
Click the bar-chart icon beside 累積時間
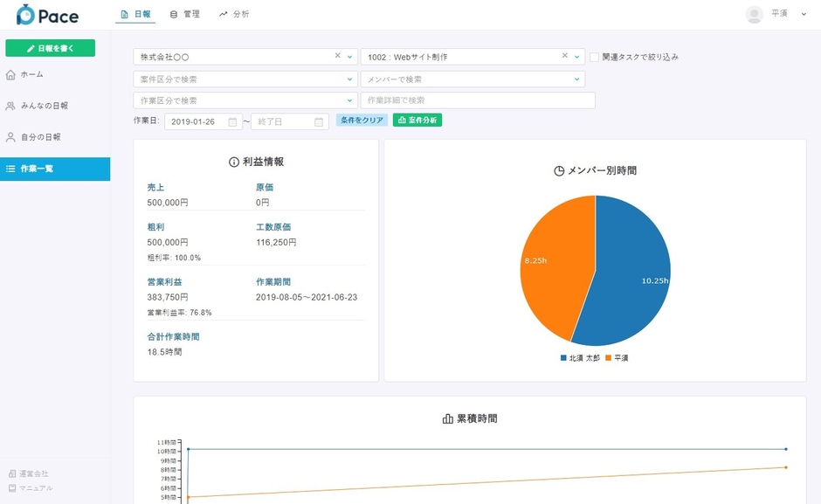pos(448,418)
